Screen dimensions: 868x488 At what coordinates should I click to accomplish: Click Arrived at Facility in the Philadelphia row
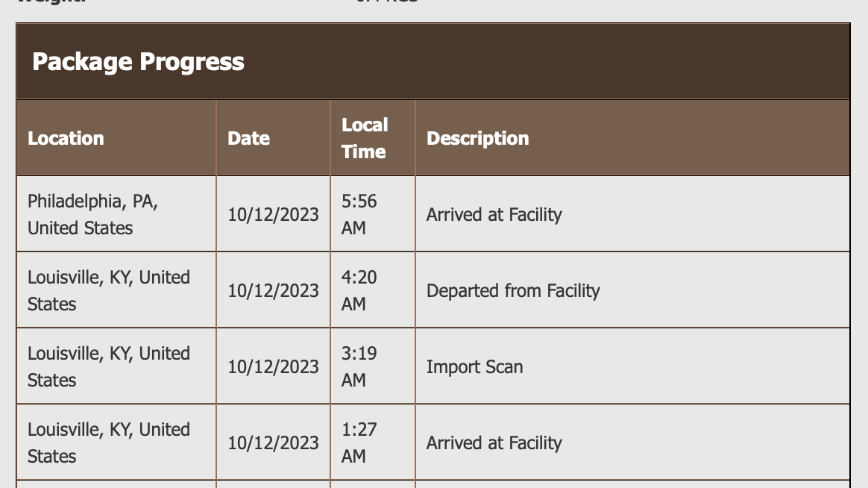tap(494, 215)
